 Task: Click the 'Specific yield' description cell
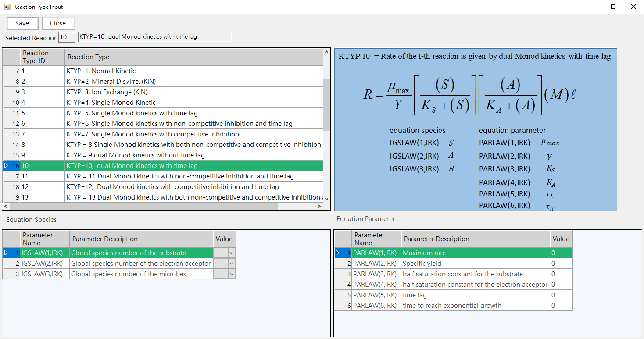pyautogui.click(x=476, y=264)
